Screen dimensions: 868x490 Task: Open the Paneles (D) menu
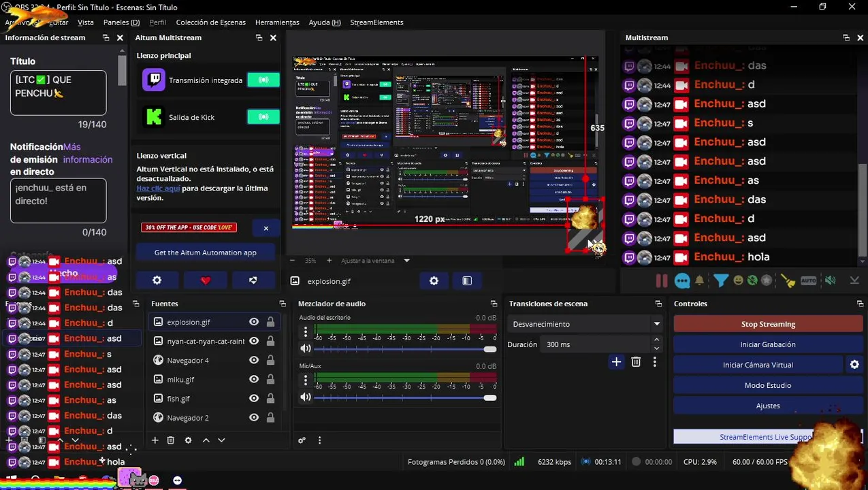point(121,22)
